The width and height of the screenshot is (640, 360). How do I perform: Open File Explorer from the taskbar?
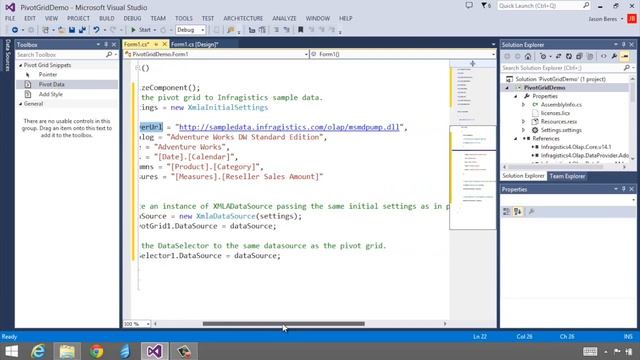[x=67, y=351]
